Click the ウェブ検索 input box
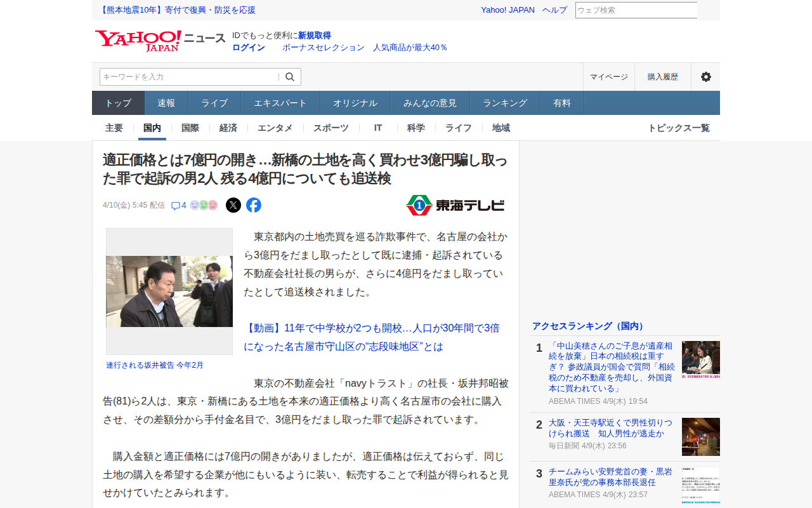The height and width of the screenshot is (508, 812). [636, 10]
